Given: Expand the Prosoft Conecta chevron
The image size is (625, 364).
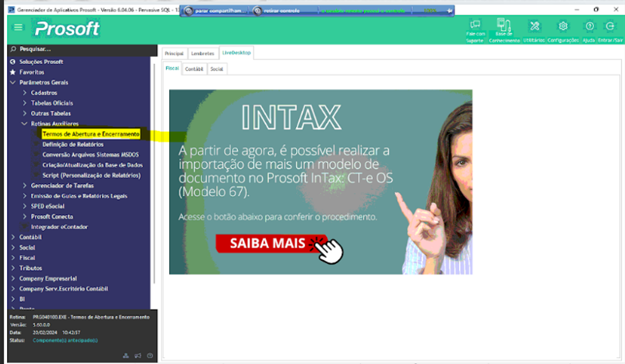Looking at the screenshot, I should (25, 217).
